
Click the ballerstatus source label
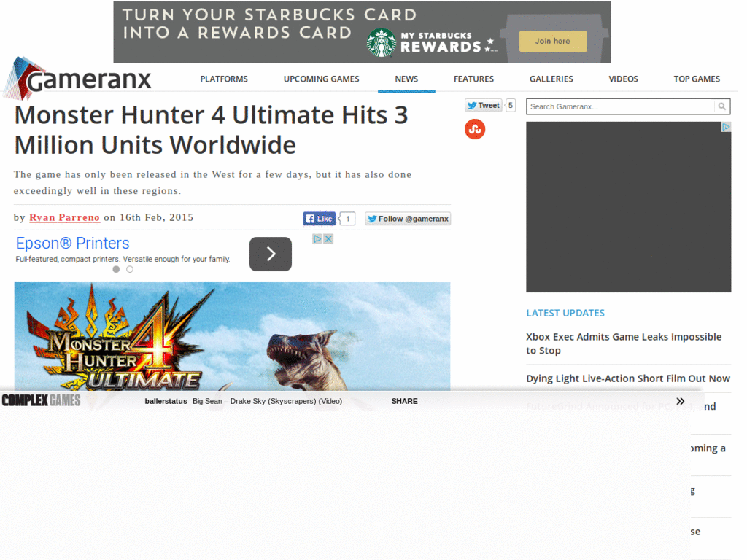tap(166, 402)
